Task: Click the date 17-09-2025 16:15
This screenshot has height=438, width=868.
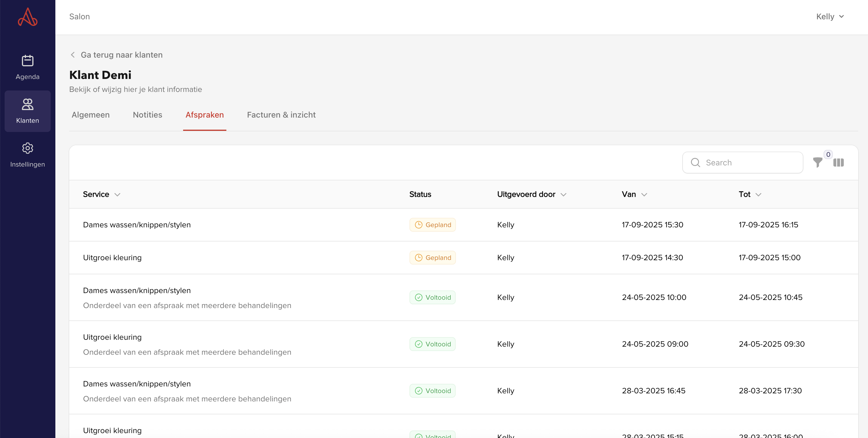Action: 768,225
